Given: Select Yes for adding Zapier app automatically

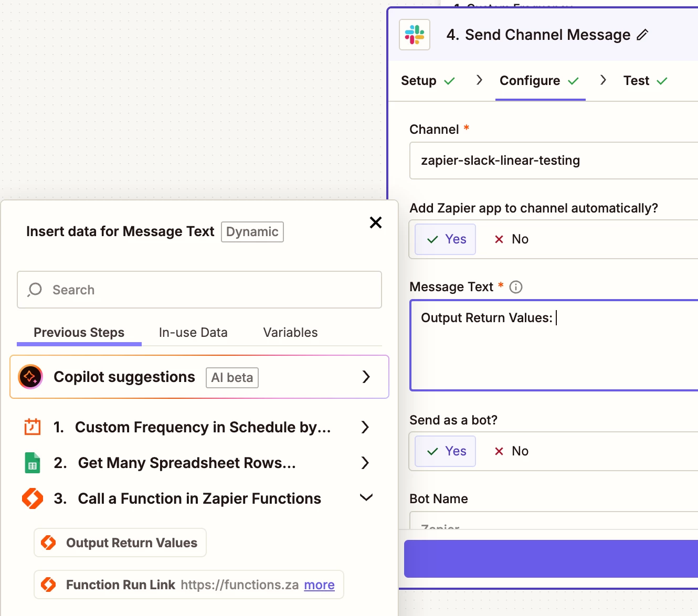Looking at the screenshot, I should point(446,239).
